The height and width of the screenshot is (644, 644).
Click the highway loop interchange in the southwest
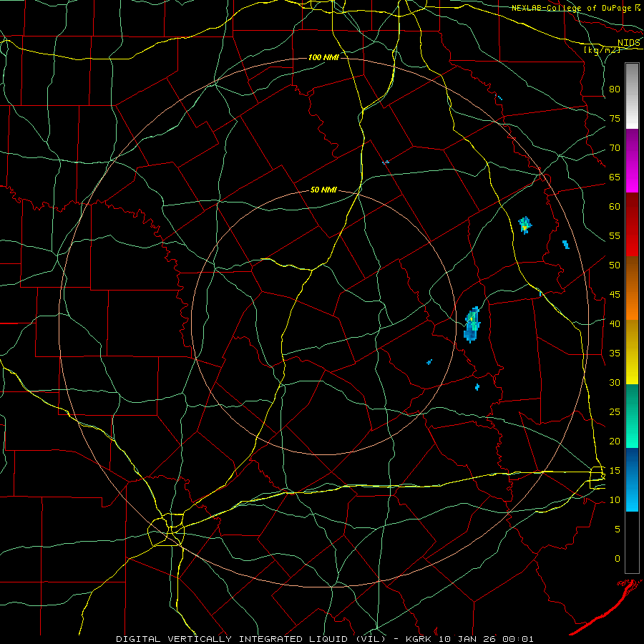coord(166,532)
